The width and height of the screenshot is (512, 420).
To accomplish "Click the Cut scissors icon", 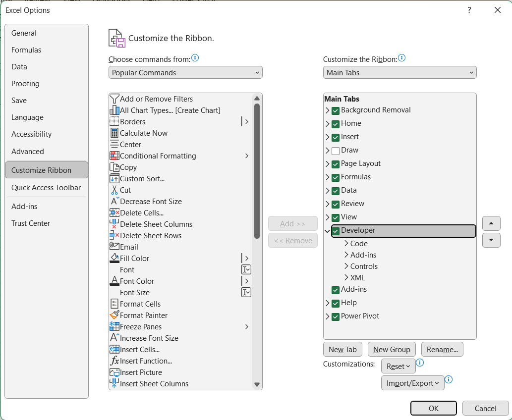I will 114,190.
